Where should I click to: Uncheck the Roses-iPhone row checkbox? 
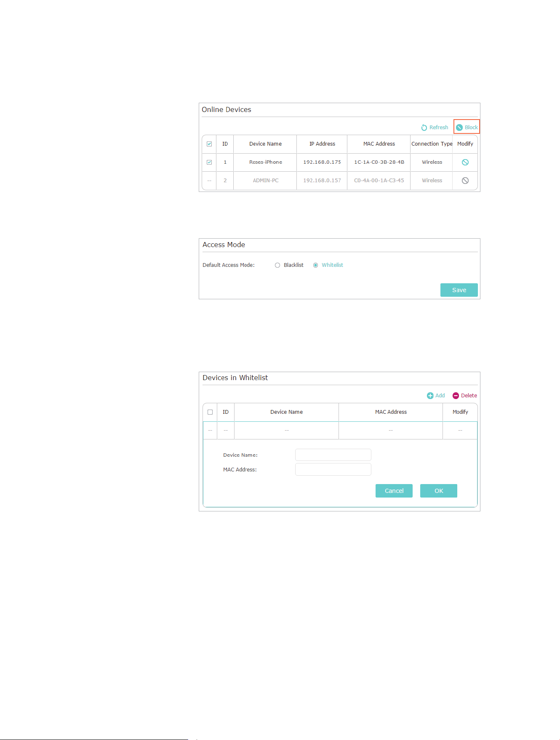point(209,162)
